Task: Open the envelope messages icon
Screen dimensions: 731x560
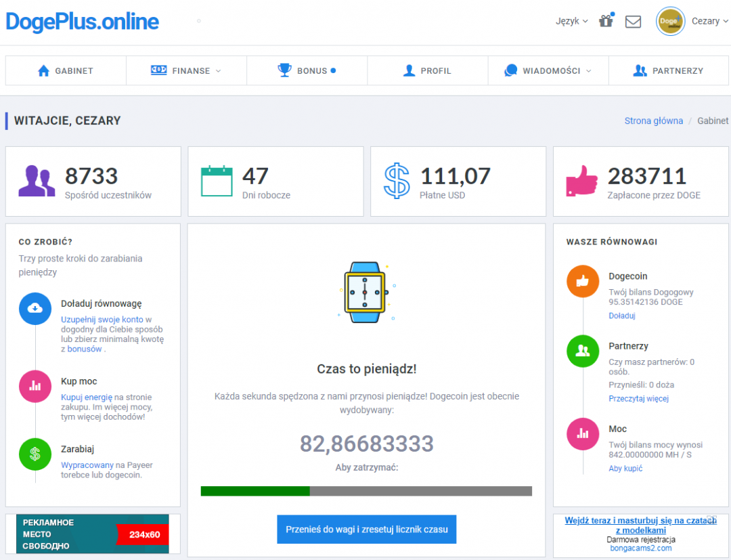Action: click(633, 22)
